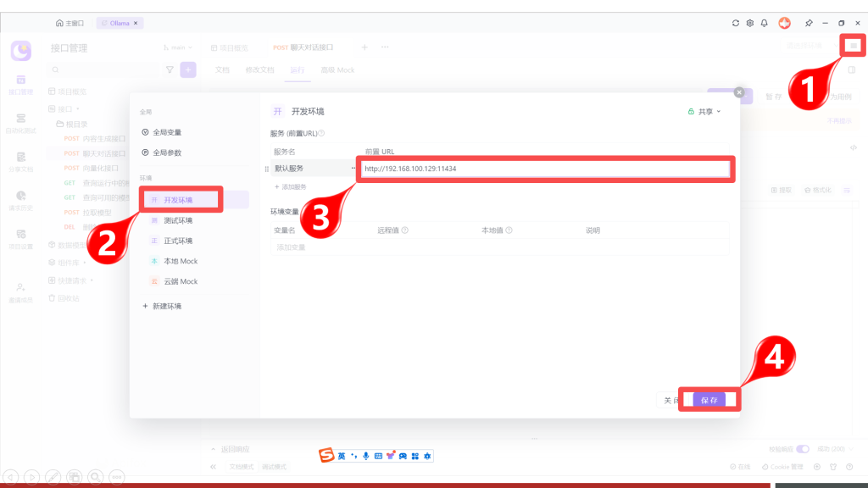Image resolution: width=868 pixels, height=488 pixels.
Task: Expand the main branch dropdown
Action: tap(178, 47)
